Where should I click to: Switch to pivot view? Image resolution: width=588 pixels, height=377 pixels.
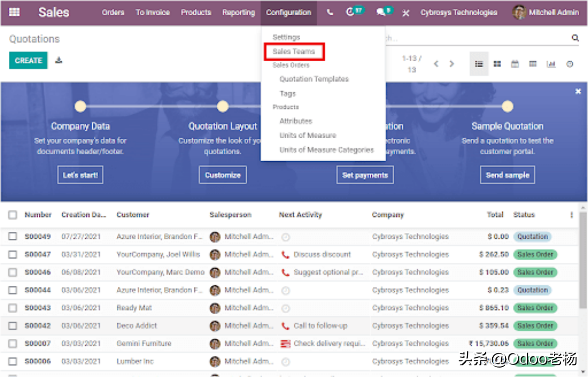click(x=532, y=64)
